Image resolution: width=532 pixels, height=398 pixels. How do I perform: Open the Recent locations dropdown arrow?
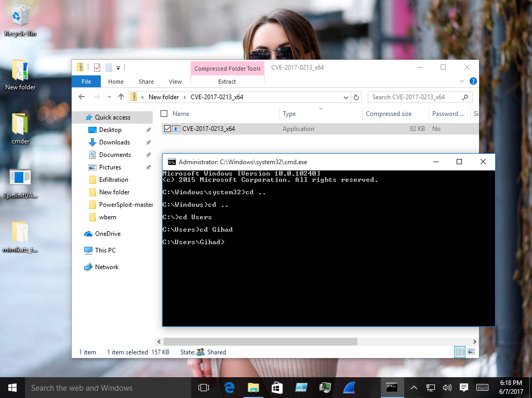109,97
